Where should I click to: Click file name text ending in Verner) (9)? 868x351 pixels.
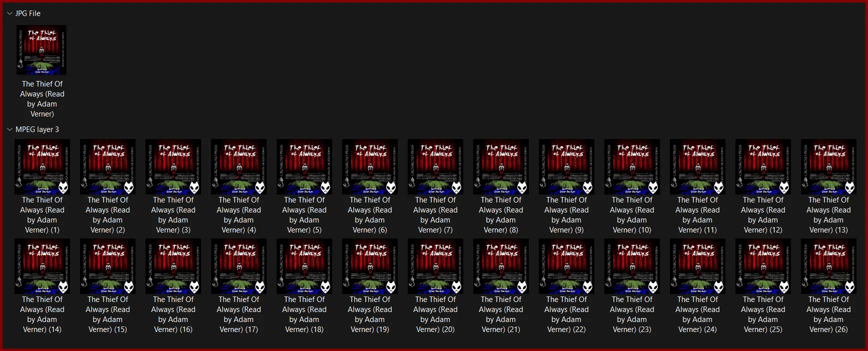566,215
